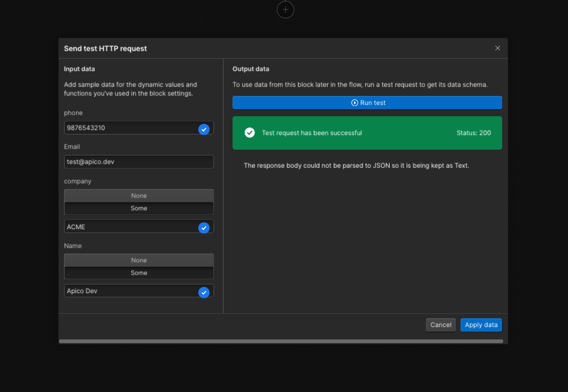Viewport: 568px width, 392px height.
Task: Click the 'To use data from this block' text
Action: [x=360, y=85]
